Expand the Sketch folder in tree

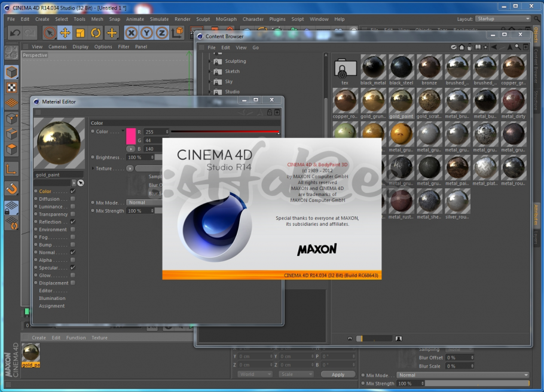click(210, 72)
